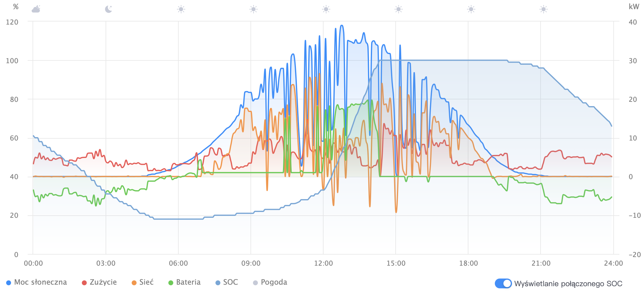Click the percent axis unit label
644x300 pixels.
16,7
